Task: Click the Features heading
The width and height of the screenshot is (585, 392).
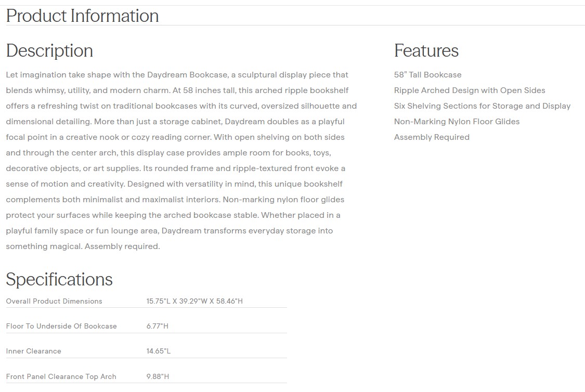Action: [426, 50]
